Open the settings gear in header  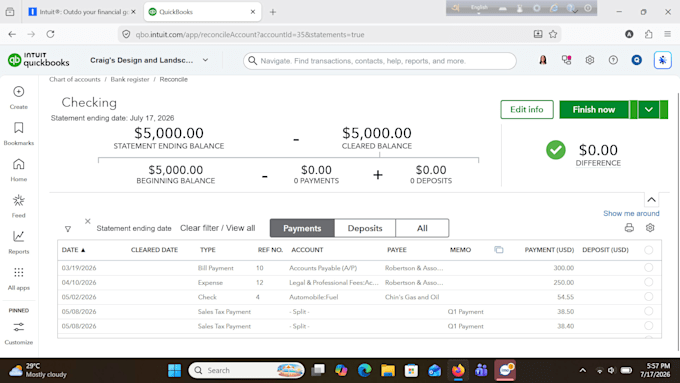coord(589,60)
